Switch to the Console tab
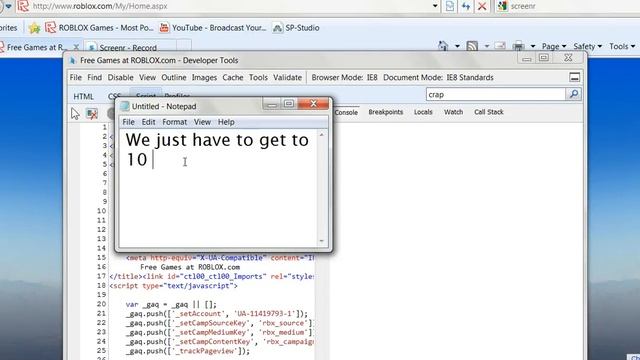The height and width of the screenshot is (360, 640). pos(346,112)
